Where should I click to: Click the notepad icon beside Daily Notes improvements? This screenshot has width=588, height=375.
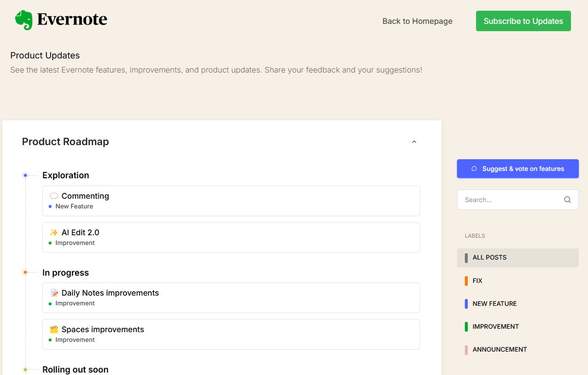(54, 293)
